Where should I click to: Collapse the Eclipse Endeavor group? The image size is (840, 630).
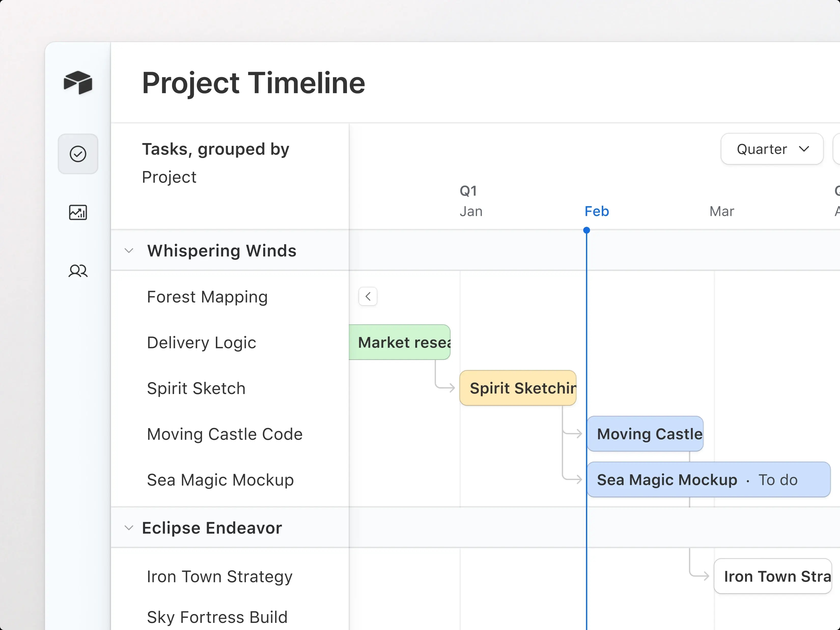tap(129, 528)
